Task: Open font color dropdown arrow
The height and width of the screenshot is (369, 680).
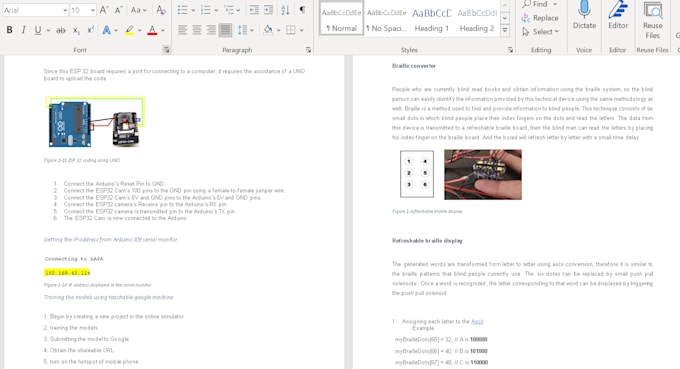Action: [163, 30]
